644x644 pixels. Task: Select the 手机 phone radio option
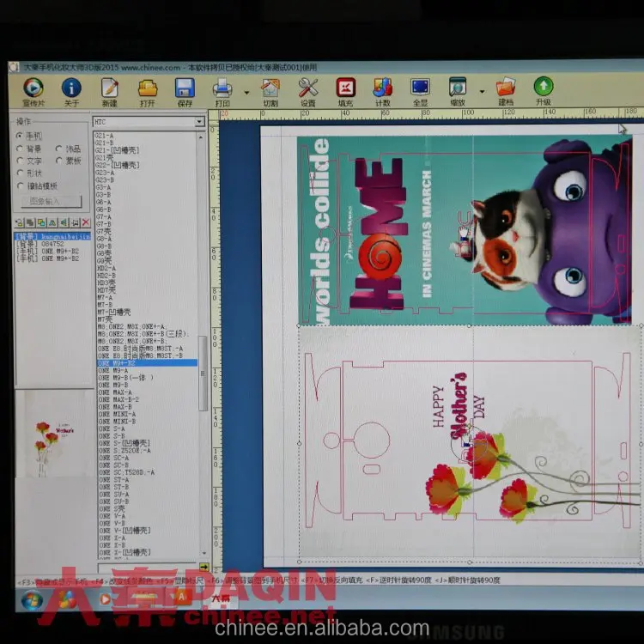[29, 136]
